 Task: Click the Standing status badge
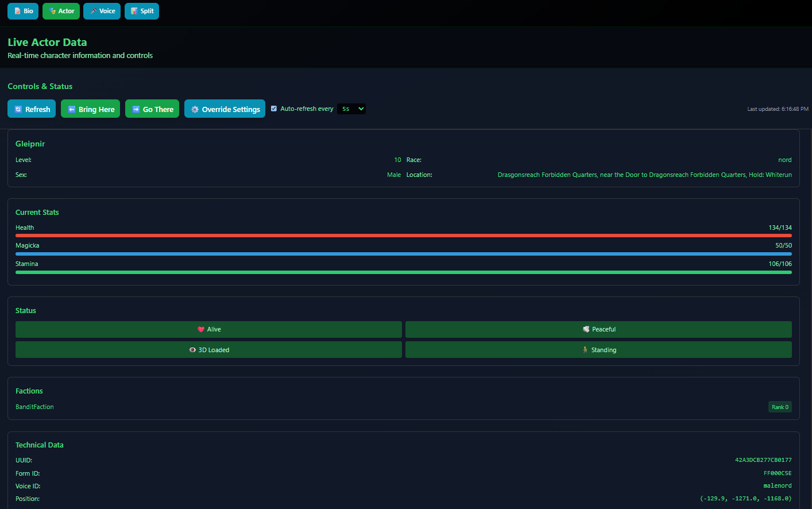pos(598,350)
